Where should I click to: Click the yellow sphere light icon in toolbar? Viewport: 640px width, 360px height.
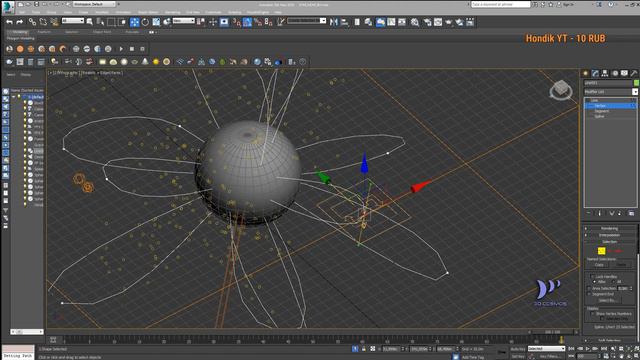[x=156, y=62]
